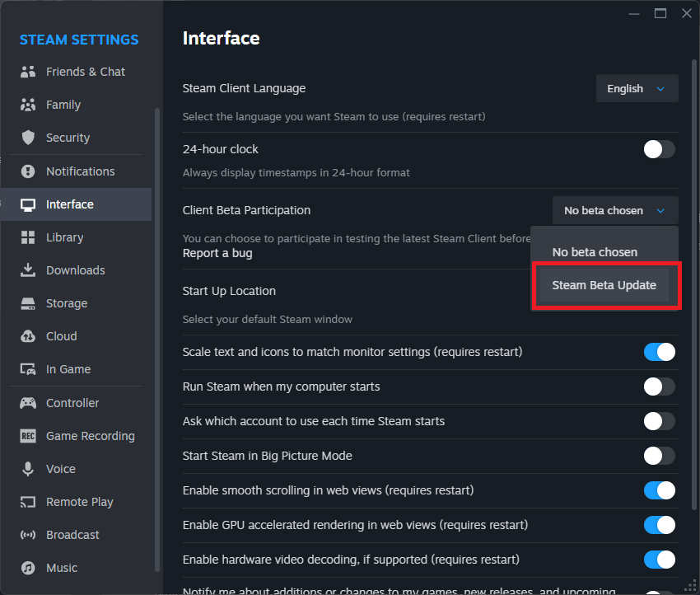The height and width of the screenshot is (595, 700).
Task: Click the Controller gamepad icon
Action: (x=28, y=403)
